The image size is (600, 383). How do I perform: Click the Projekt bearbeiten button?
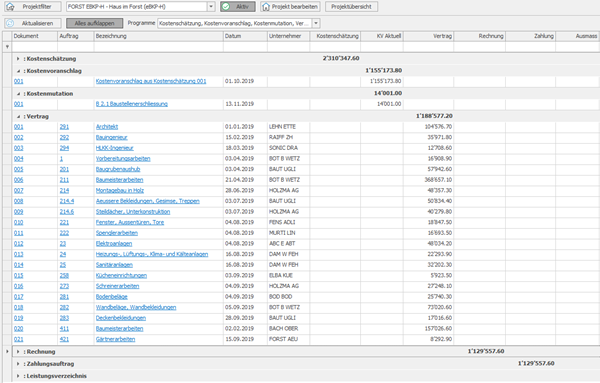click(x=290, y=7)
